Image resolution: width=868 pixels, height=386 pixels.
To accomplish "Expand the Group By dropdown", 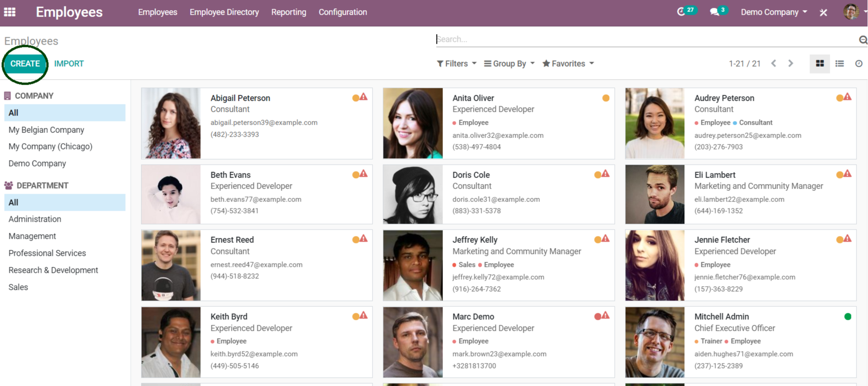I will click(x=509, y=63).
